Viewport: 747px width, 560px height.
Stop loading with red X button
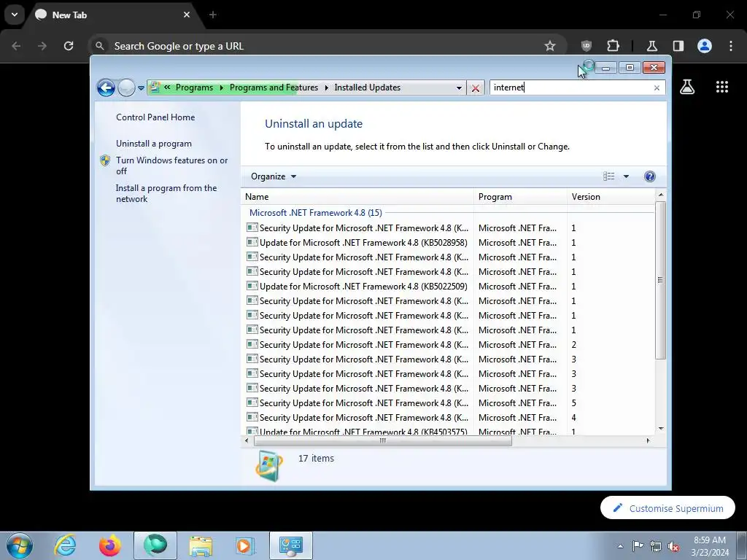[x=476, y=88]
